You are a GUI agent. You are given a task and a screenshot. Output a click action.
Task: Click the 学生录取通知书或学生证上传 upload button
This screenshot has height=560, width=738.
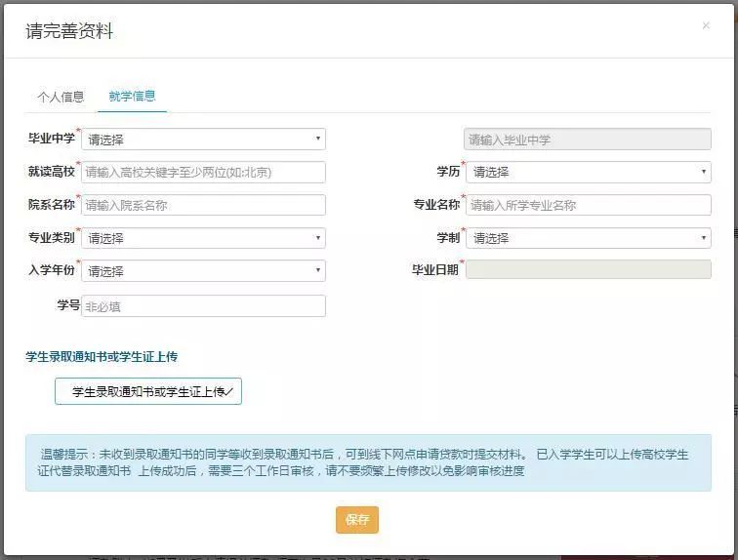click(x=148, y=391)
